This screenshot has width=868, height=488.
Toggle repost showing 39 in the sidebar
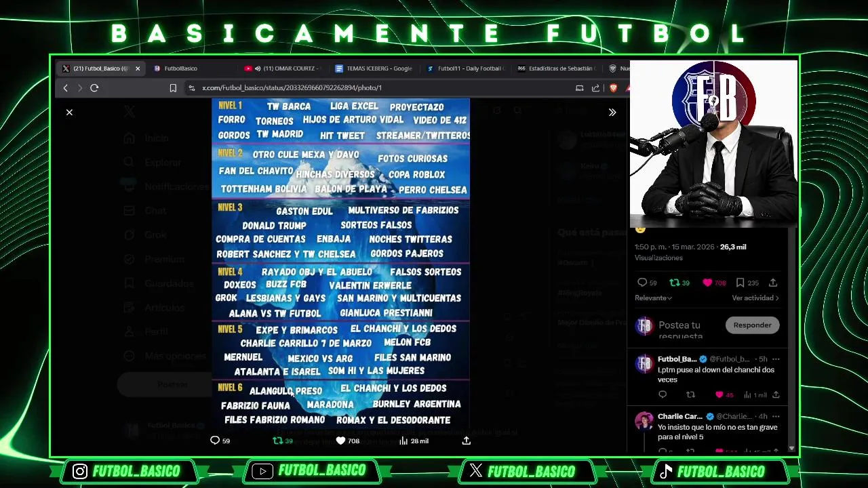(x=679, y=283)
